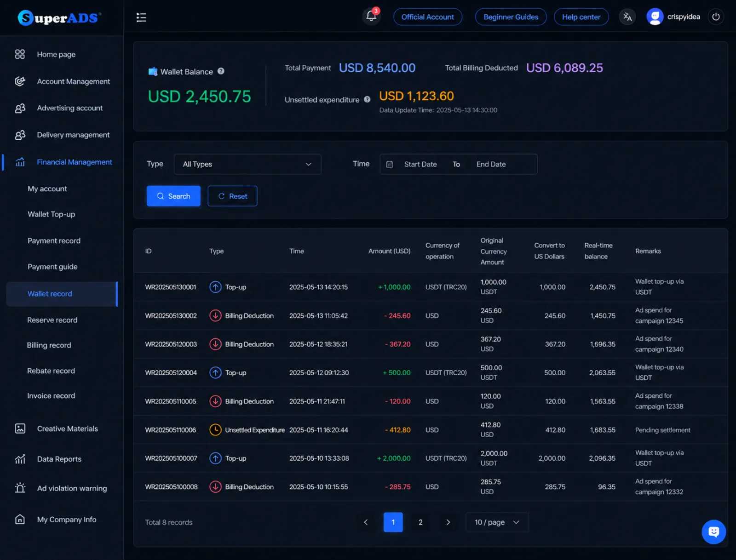Go to previous page arrow
The height and width of the screenshot is (560, 736).
click(x=366, y=522)
